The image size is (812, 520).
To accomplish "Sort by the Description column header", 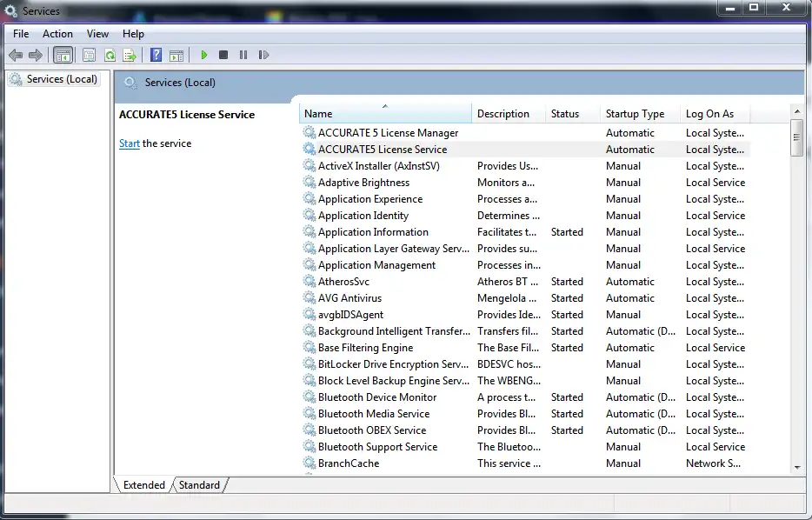I will (508, 113).
